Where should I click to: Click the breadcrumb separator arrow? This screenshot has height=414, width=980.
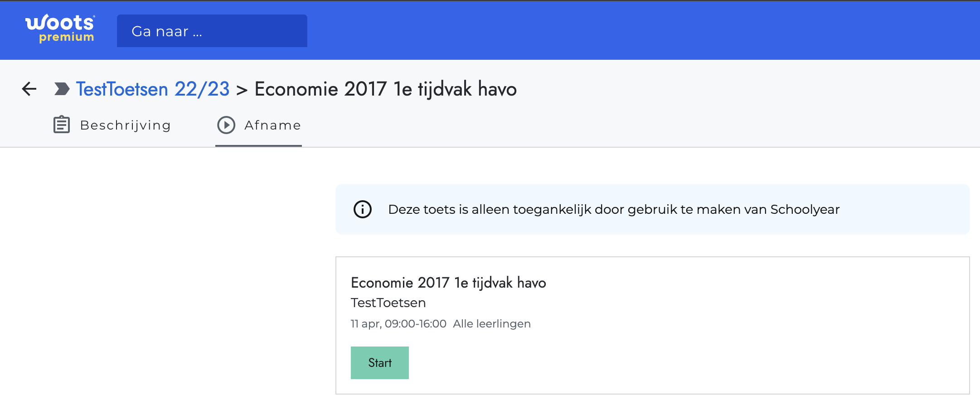(x=242, y=90)
